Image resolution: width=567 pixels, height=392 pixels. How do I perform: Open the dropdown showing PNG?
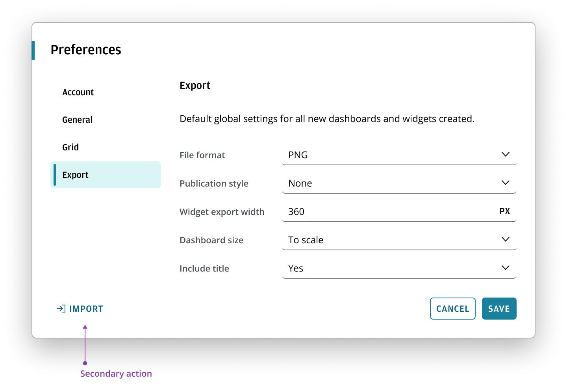tap(394, 155)
